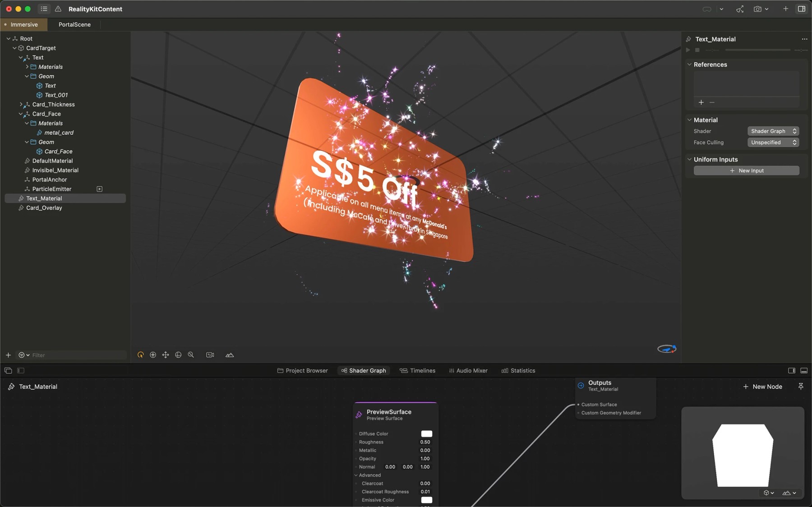Toggle the right inspector sidebar panel
This screenshot has height=507, width=812.
click(x=802, y=9)
